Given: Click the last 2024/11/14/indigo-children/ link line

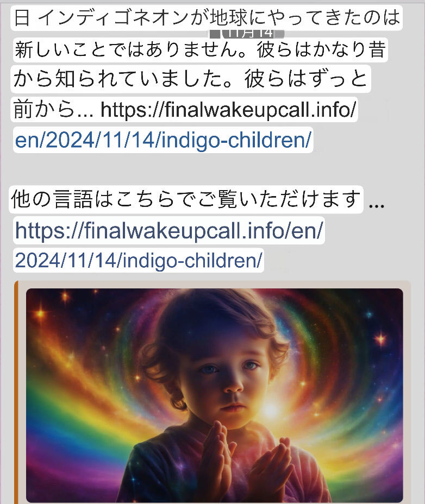Looking at the screenshot, I should point(139,260).
